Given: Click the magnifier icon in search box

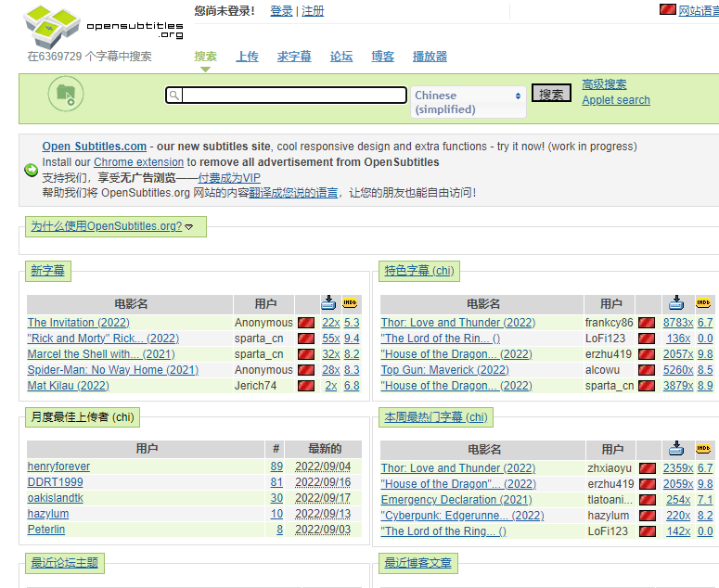Looking at the screenshot, I should 173,96.
